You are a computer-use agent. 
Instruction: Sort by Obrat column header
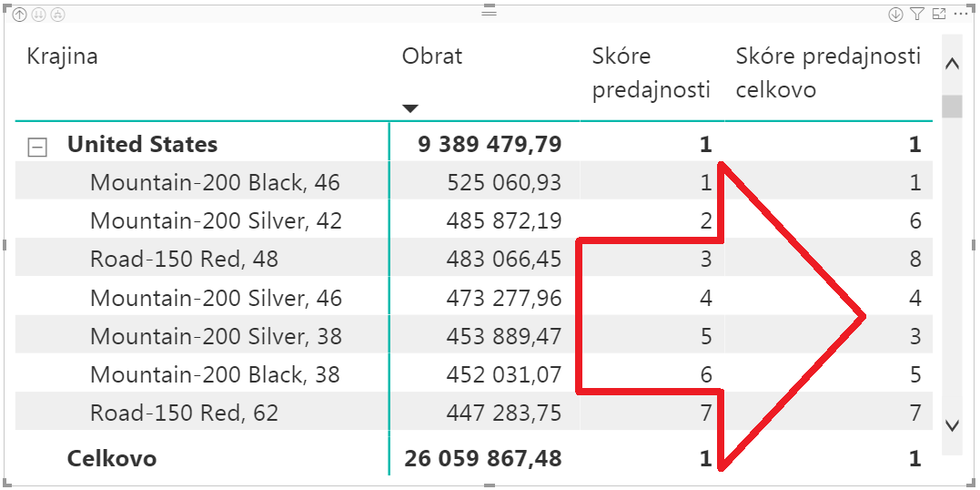[432, 56]
